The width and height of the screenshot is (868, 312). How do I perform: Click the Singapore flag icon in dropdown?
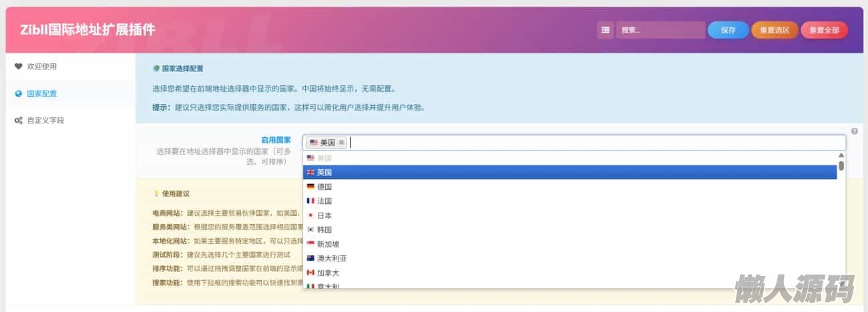point(310,244)
